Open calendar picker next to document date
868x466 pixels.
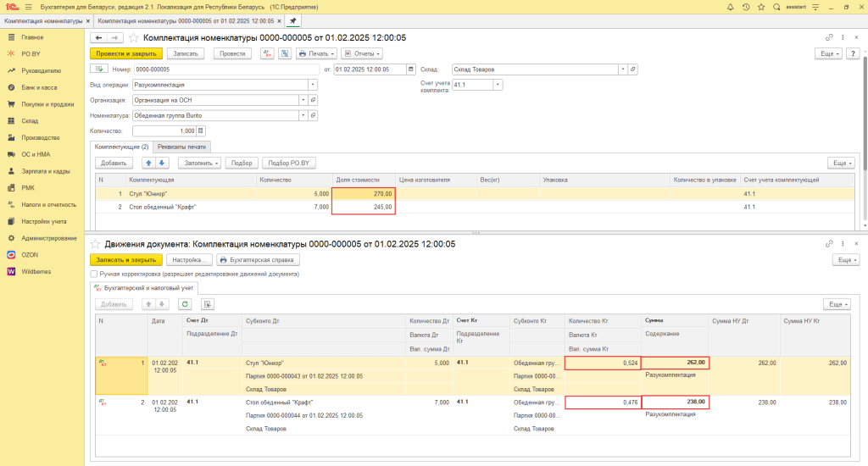click(x=412, y=69)
